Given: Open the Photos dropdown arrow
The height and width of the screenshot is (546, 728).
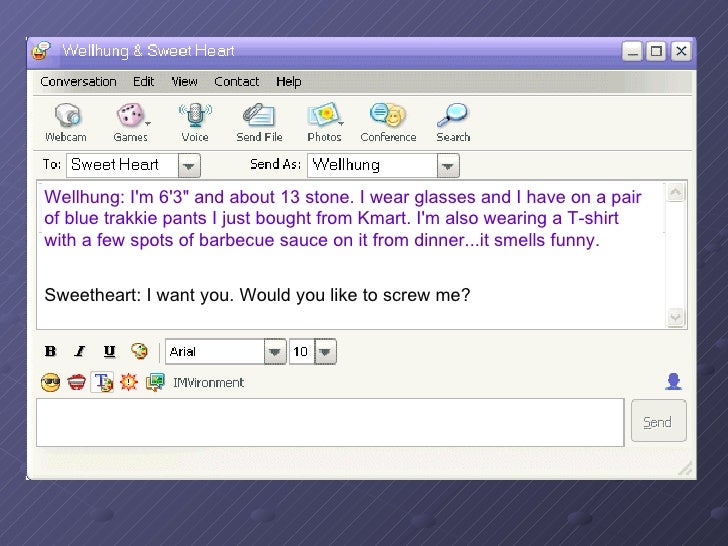Looking at the screenshot, I should coord(341,124).
